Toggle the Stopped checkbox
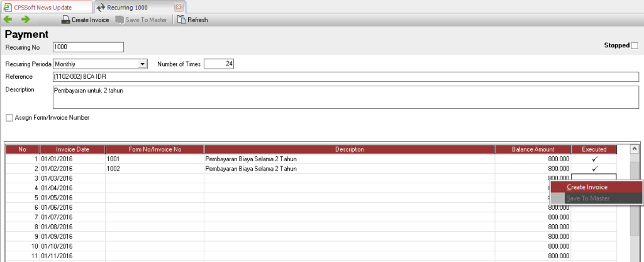This screenshot has height=262, width=644. pos(635,45)
